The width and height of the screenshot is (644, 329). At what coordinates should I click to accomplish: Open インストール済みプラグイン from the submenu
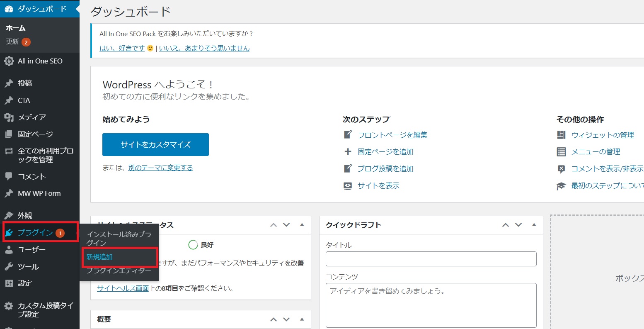coord(119,238)
